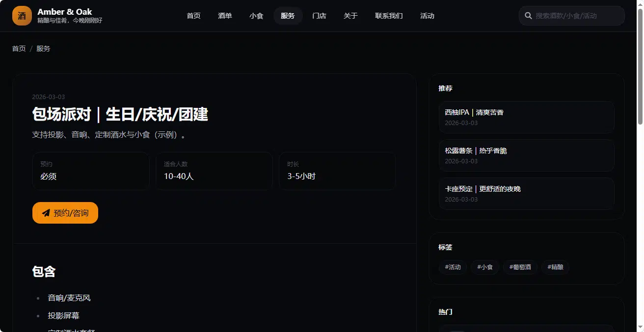
Task: Click the 预约/咨询 button
Action: coord(65,213)
